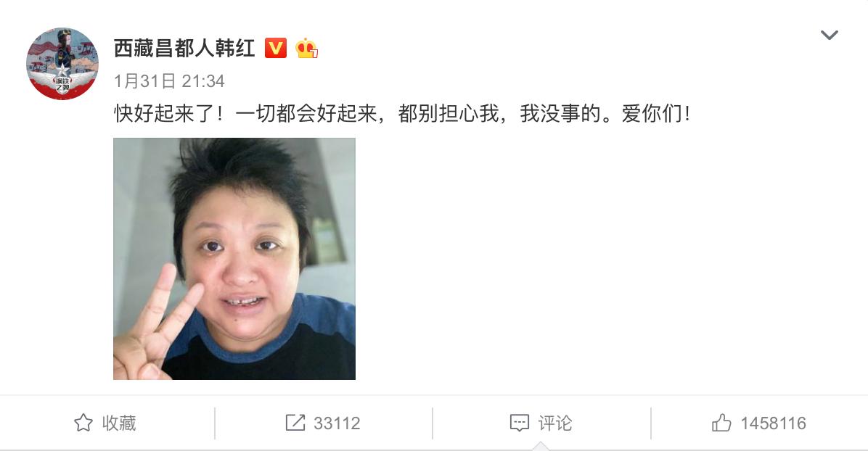Click the comment speech bubble icon
This screenshot has width=868, height=451.
519,423
